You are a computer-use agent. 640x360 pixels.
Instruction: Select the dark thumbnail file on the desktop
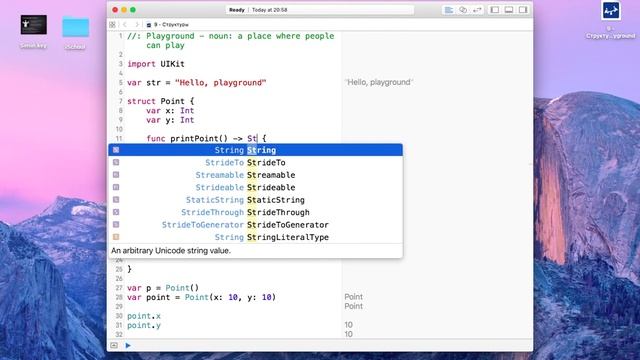pyautogui.click(x=34, y=25)
